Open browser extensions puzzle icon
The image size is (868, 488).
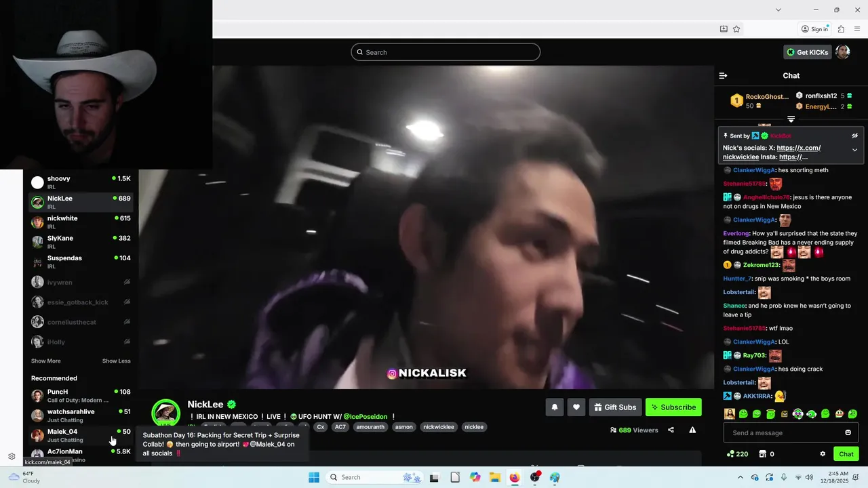841,29
